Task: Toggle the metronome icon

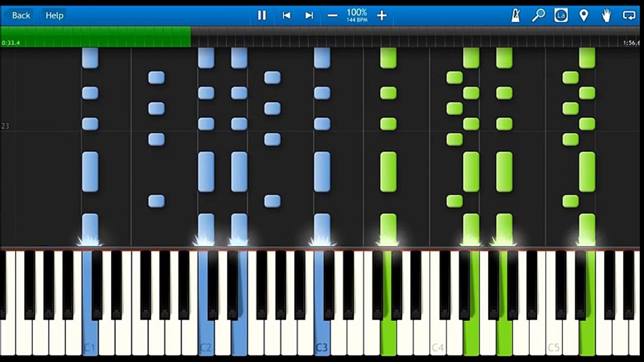Action: [x=516, y=16]
